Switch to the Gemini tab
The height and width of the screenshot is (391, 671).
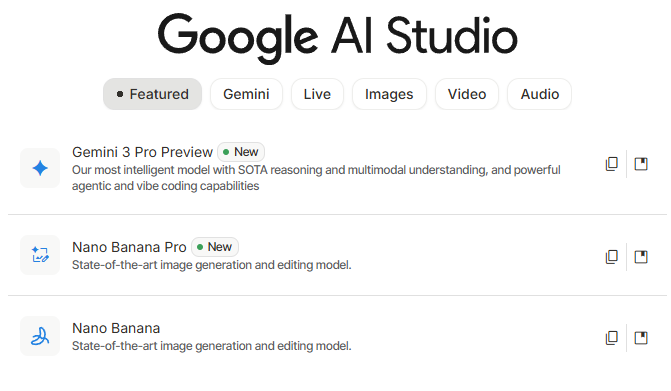point(246,94)
